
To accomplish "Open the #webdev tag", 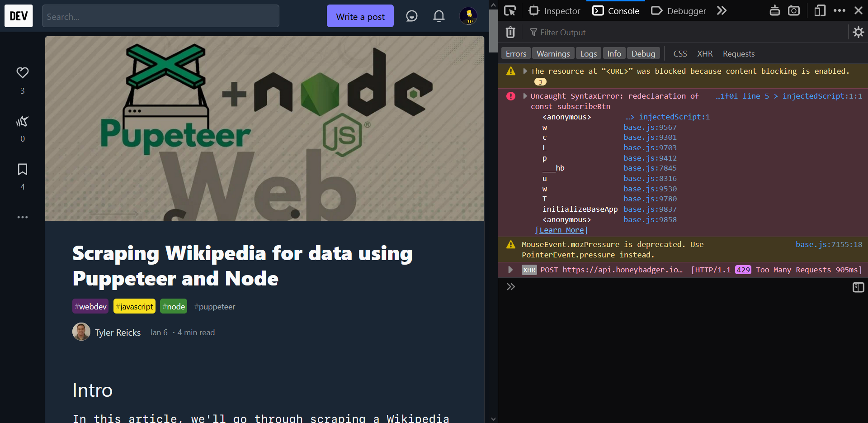I will click(90, 306).
